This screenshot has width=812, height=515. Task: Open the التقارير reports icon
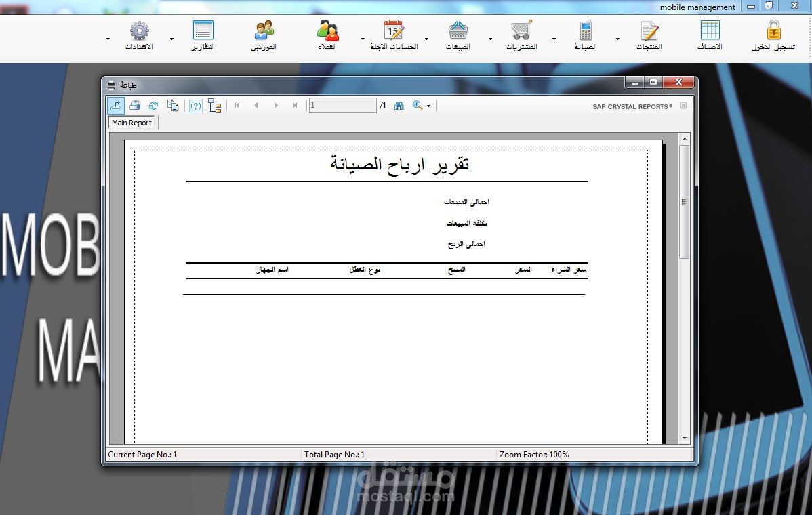click(203, 30)
